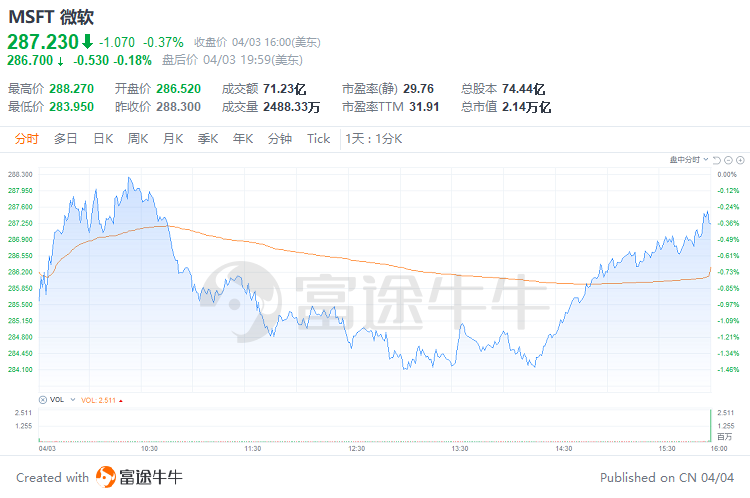Click the 总股本 74.44亿 value
Screen dimensions: 750x498
(524, 89)
